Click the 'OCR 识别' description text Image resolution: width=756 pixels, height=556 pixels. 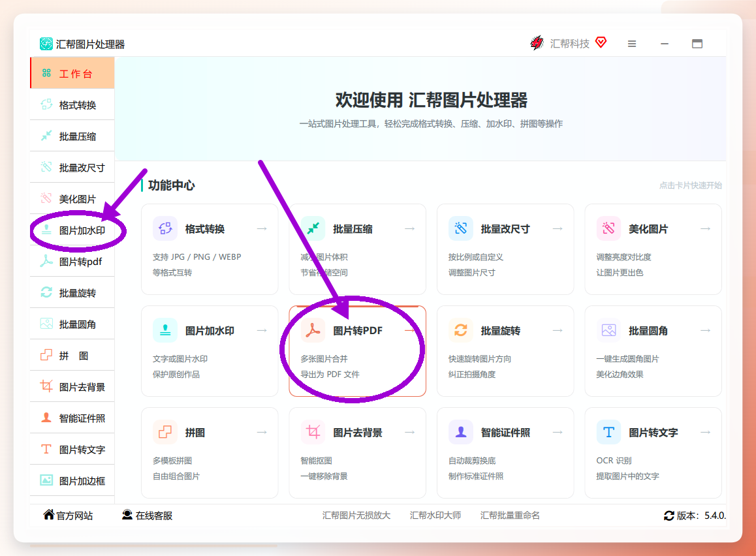614,461
